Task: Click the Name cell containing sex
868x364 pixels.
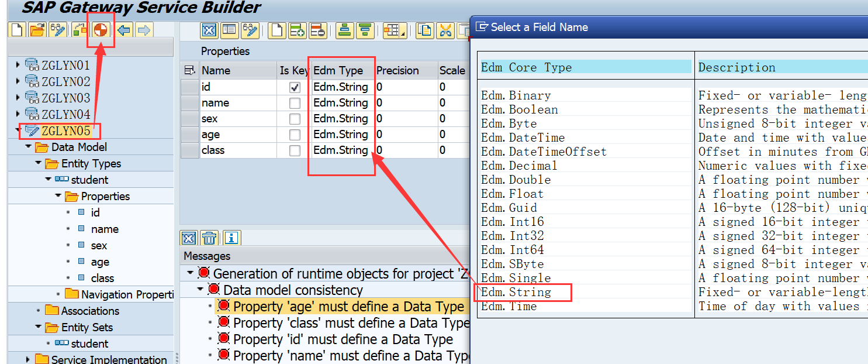Action: [x=238, y=119]
